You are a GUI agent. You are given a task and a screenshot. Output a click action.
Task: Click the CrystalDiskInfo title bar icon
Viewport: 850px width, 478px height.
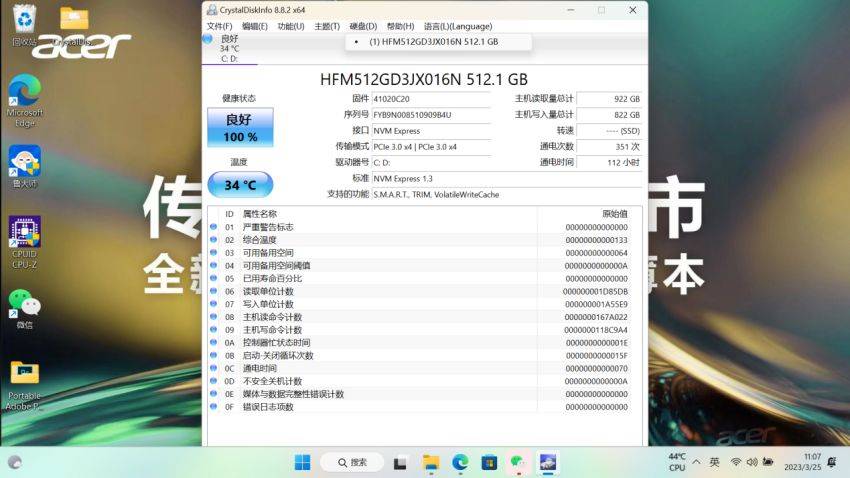[x=212, y=10]
